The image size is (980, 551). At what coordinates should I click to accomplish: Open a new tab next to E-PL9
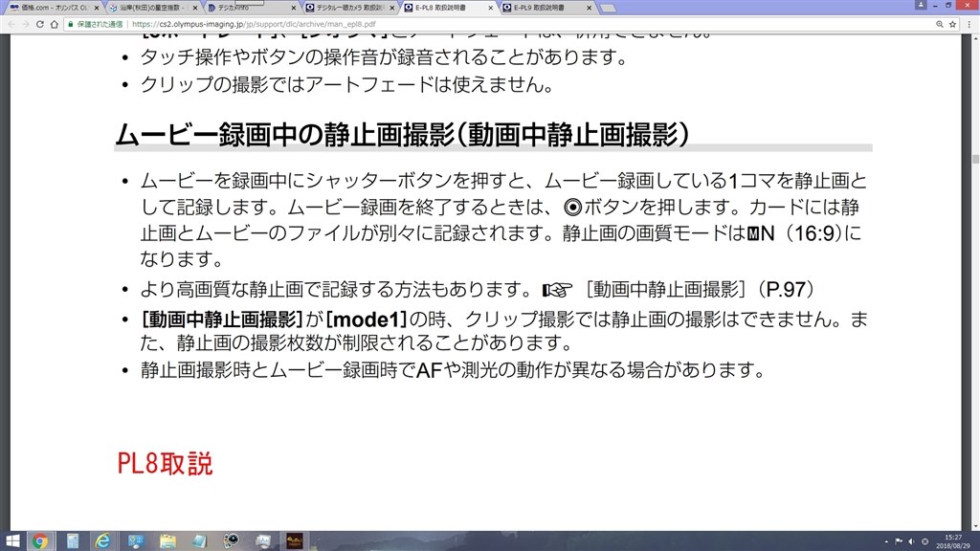point(607,8)
